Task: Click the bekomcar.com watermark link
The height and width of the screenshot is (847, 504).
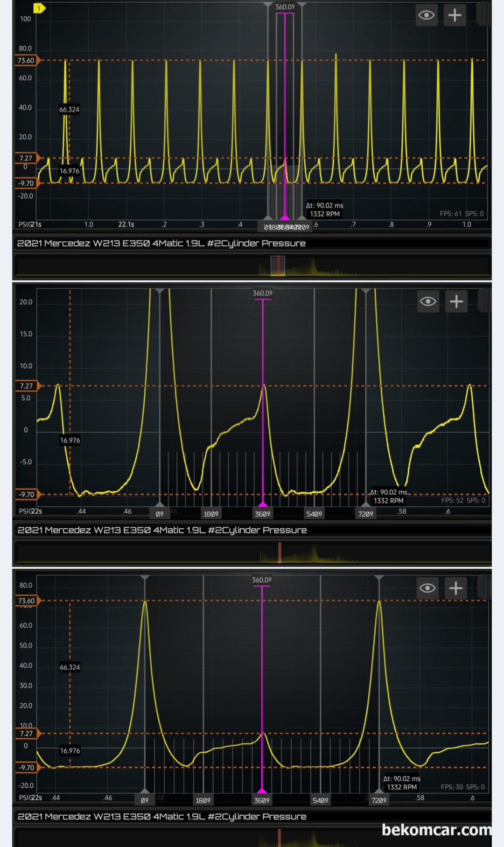Action: 436,830
